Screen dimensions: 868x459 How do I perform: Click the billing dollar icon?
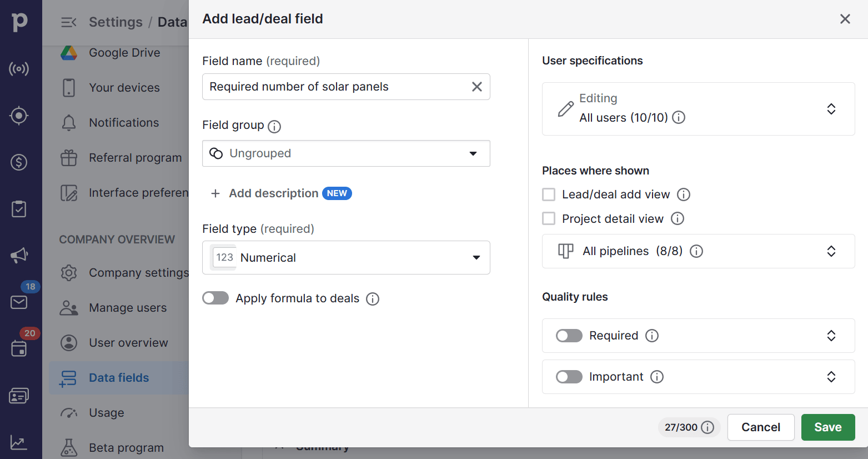coord(19,162)
